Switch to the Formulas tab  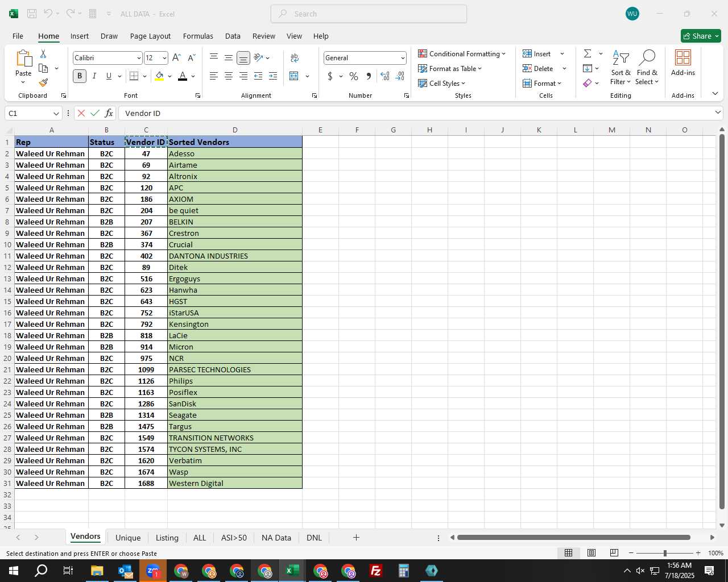[x=198, y=36]
